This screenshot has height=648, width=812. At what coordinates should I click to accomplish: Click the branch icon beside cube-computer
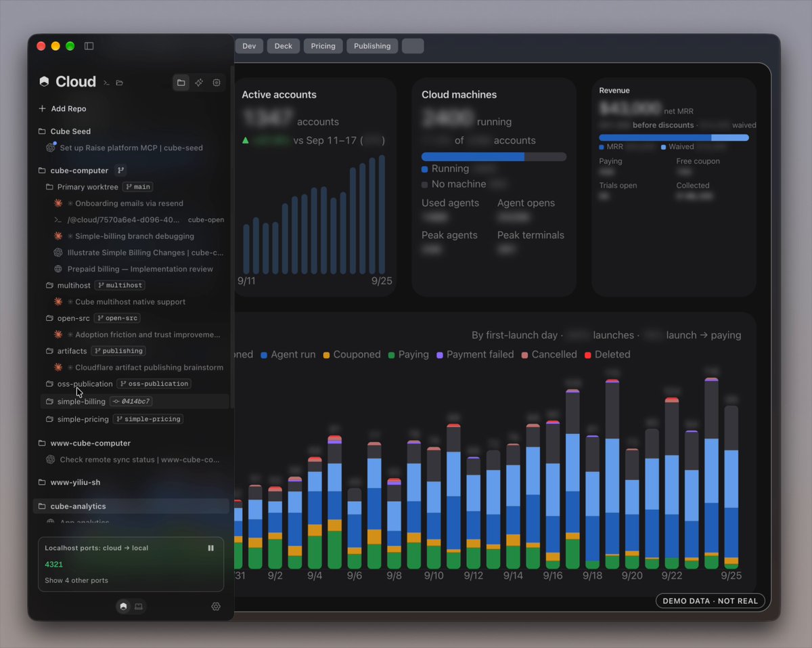click(x=120, y=171)
